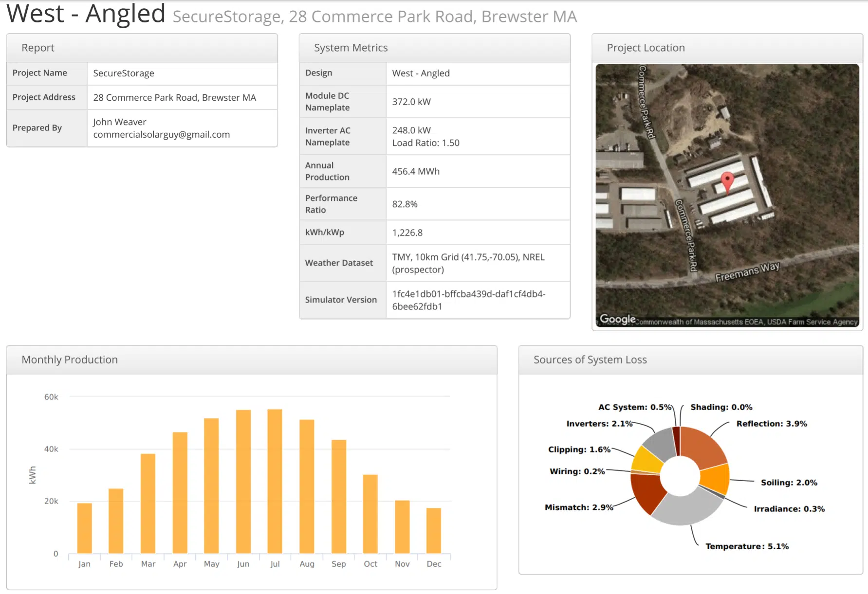Click the red location pin on the map
868x594 pixels.
(727, 181)
